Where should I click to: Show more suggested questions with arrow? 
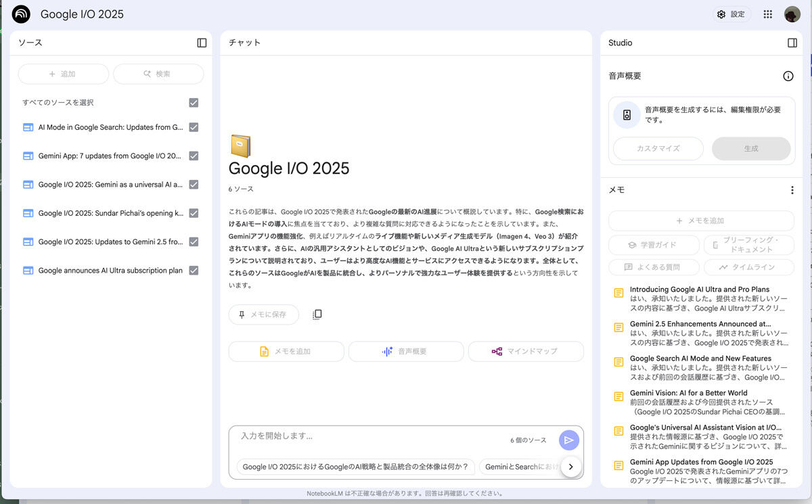tap(571, 467)
